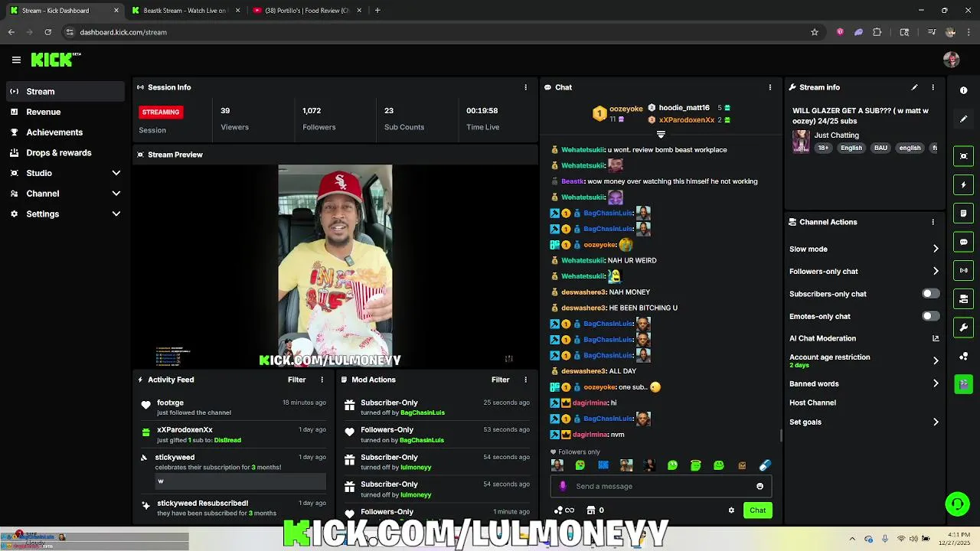Open Session Info panel three-dot options
Image resolution: width=980 pixels, height=551 pixels.
point(525,87)
